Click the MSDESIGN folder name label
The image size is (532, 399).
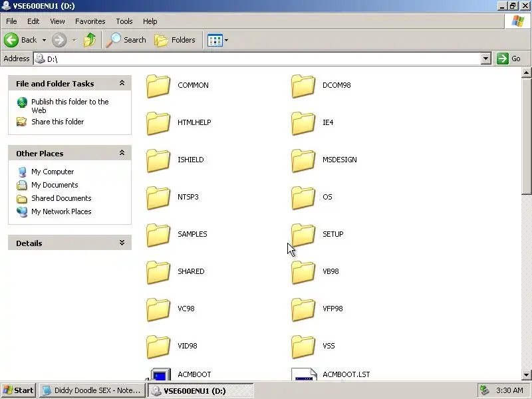(x=340, y=160)
